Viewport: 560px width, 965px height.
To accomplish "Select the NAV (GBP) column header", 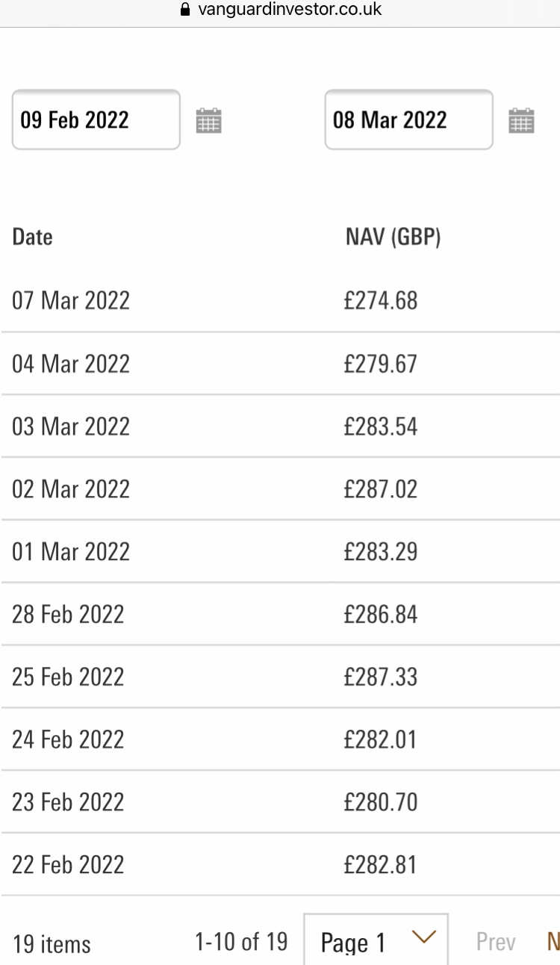I will (x=393, y=238).
